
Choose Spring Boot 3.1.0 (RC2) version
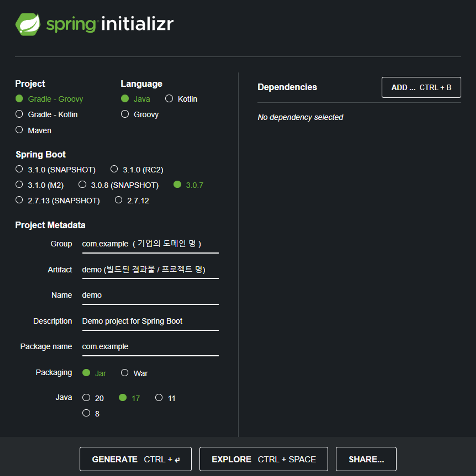[114, 169]
